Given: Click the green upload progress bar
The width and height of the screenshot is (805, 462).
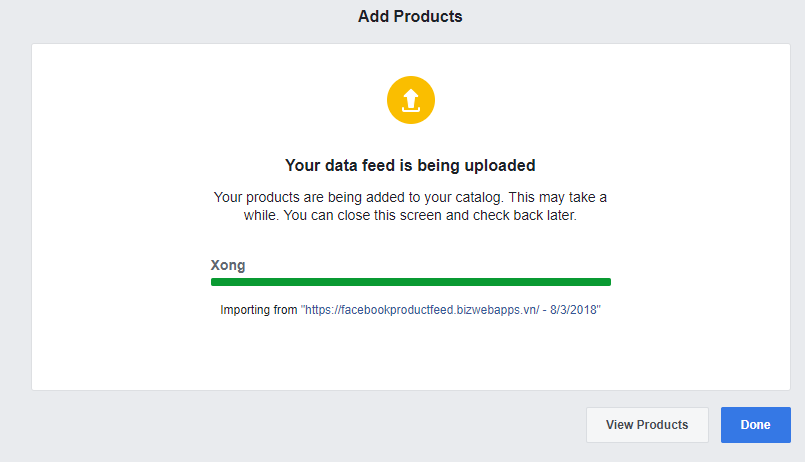Looking at the screenshot, I should click(411, 282).
